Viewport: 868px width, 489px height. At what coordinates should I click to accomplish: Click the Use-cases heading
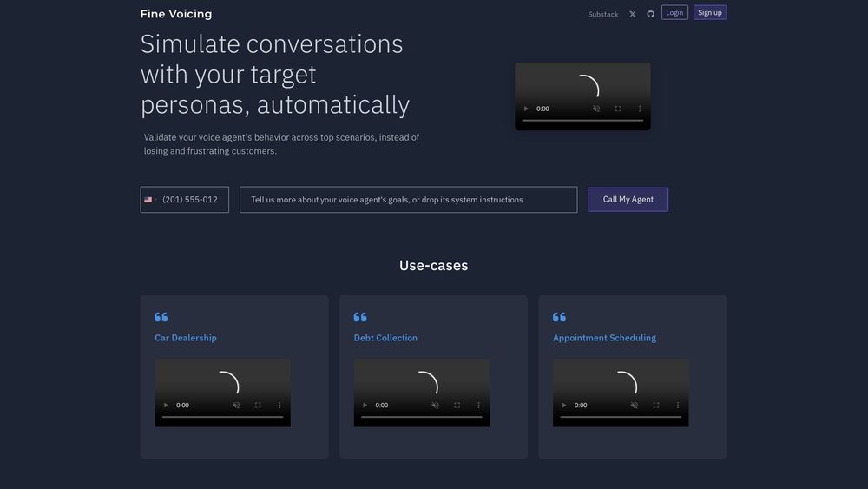coord(433,265)
